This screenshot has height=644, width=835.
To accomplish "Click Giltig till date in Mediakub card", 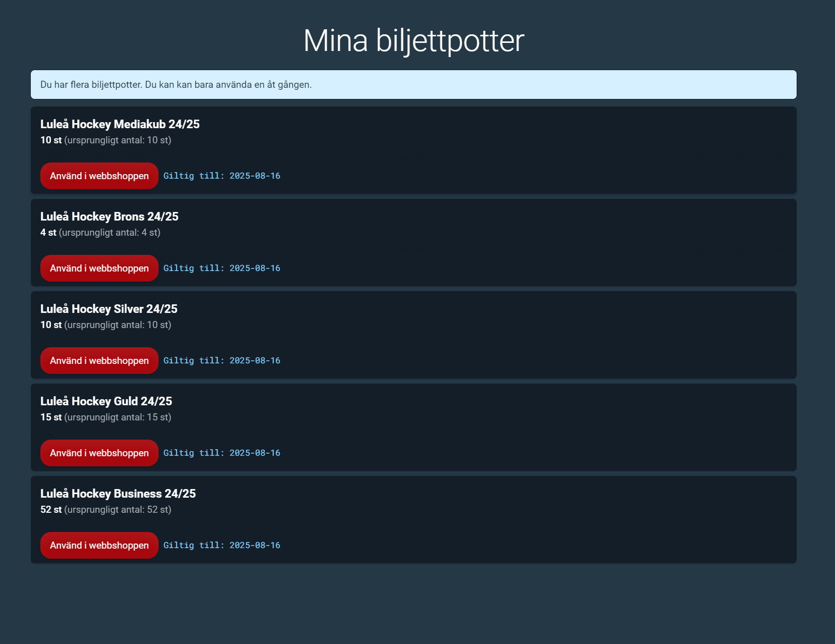I will point(222,176).
